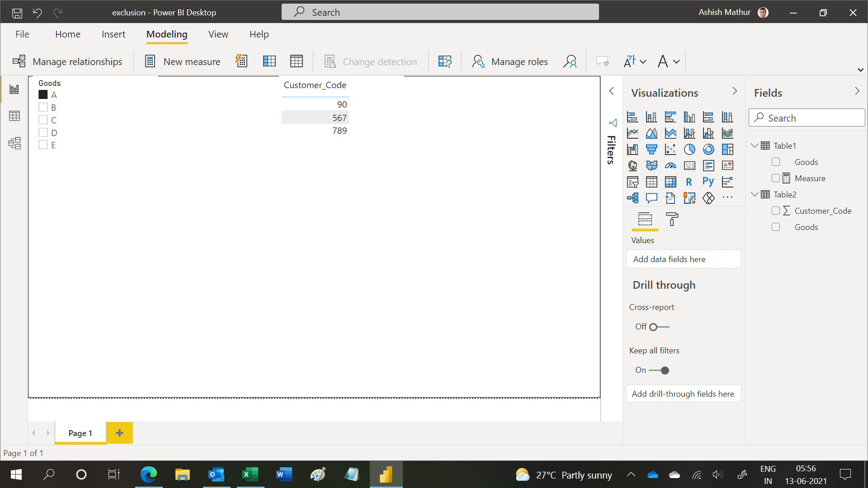
Task: Click Manage roles button
Action: point(510,61)
